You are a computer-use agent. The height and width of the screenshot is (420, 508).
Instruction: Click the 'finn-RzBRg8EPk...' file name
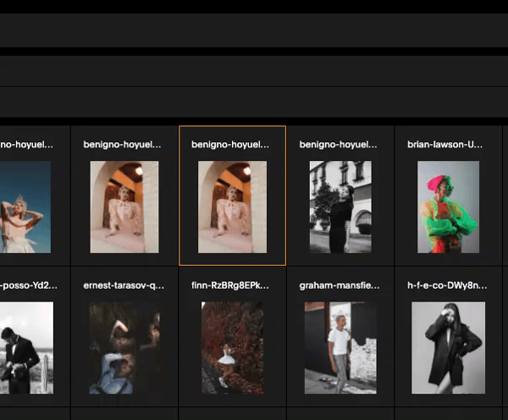tap(230, 285)
